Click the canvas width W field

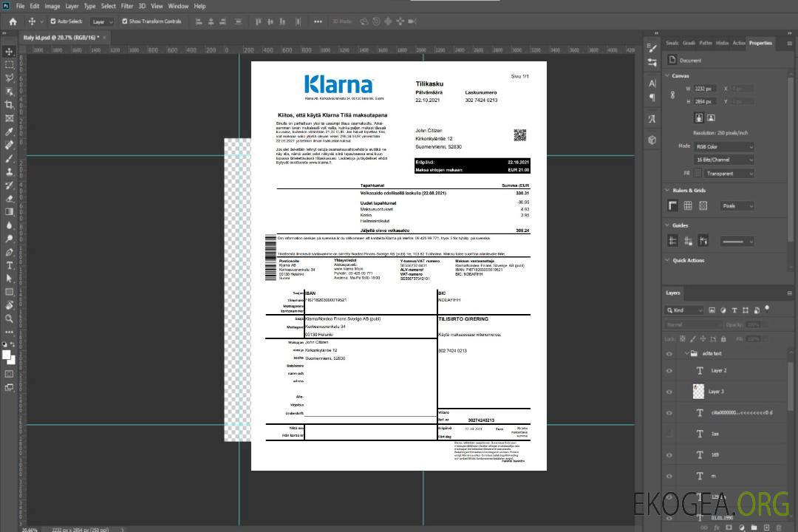point(705,89)
